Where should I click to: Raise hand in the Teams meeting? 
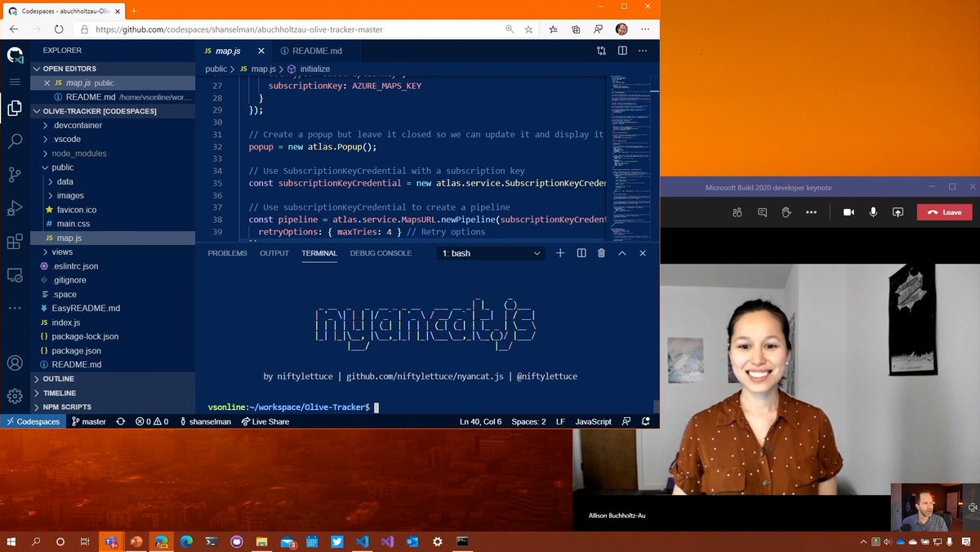[786, 211]
